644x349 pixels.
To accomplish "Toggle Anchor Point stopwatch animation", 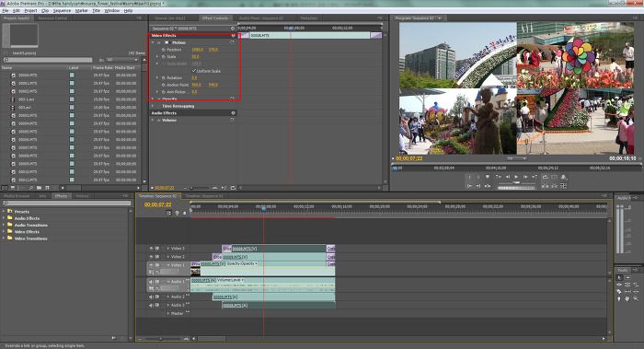I will 163,85.
